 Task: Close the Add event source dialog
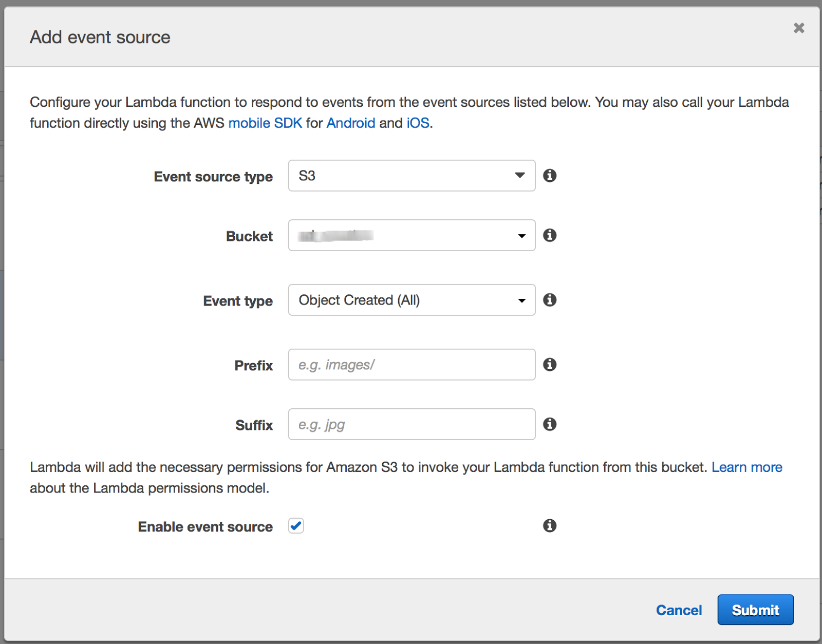click(798, 28)
